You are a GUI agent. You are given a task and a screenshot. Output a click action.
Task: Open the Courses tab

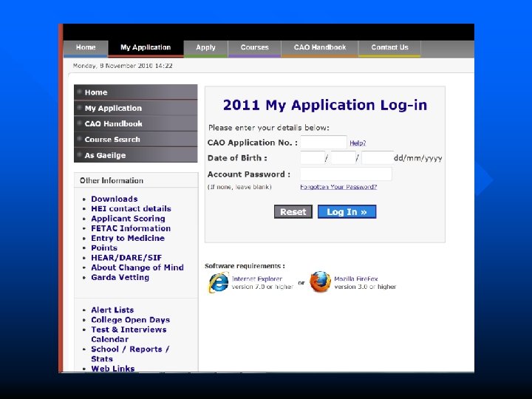click(x=254, y=48)
